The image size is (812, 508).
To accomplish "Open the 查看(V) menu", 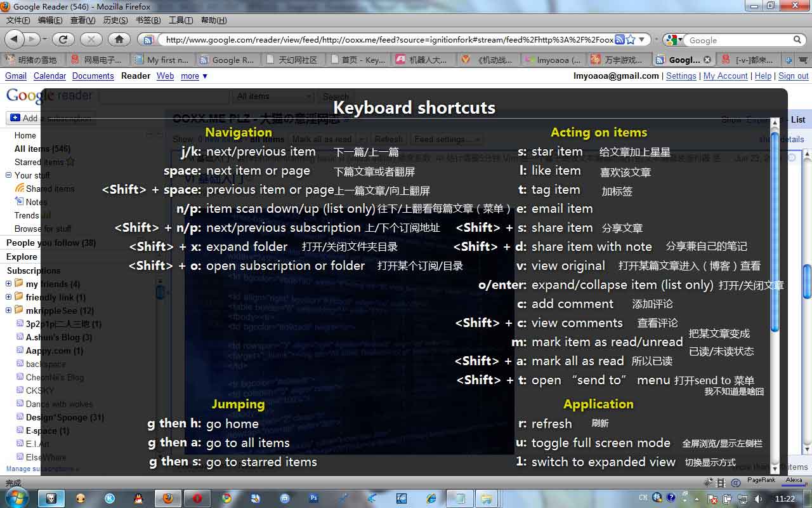I will (x=83, y=20).
